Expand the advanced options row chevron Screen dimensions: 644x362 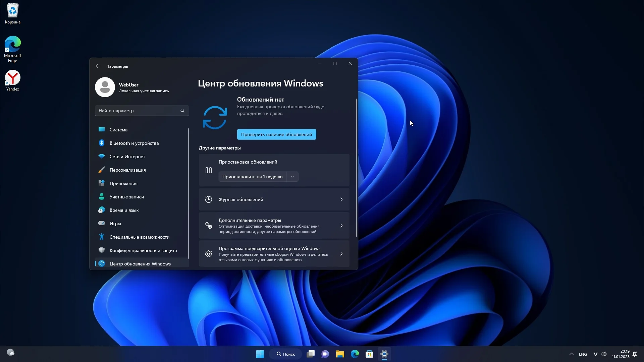point(341,226)
